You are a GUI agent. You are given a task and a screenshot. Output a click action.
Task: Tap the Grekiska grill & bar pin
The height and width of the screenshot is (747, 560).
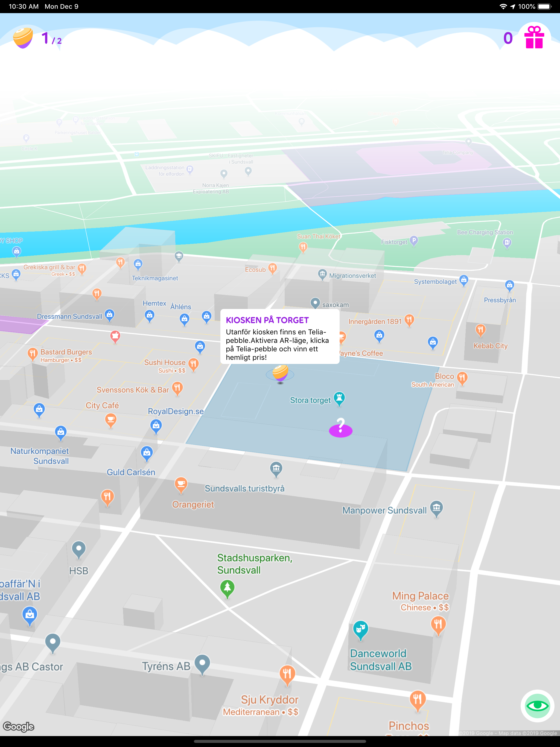pyautogui.click(x=82, y=269)
